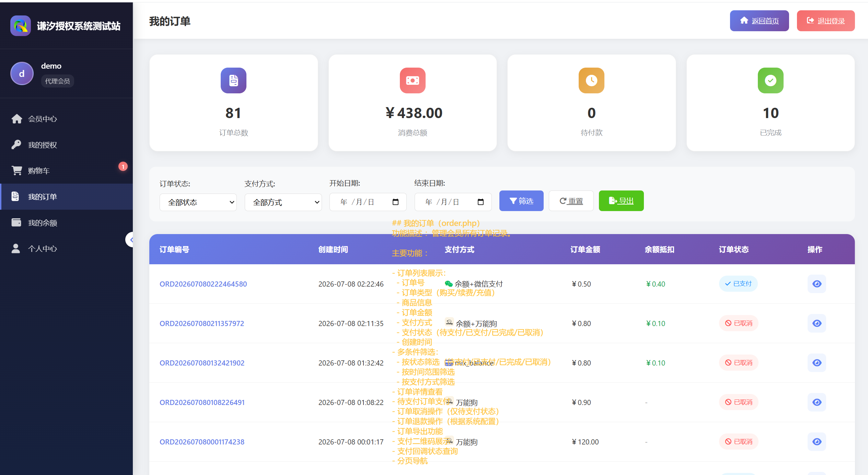Click the pending payment clock icon
Image resolution: width=868 pixels, height=475 pixels.
coord(591,80)
